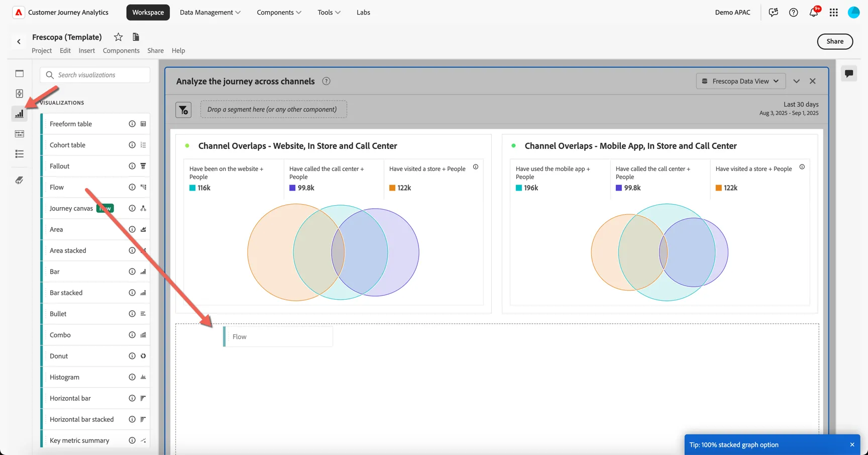Expand the Components top navigation dropdown

click(x=279, y=12)
